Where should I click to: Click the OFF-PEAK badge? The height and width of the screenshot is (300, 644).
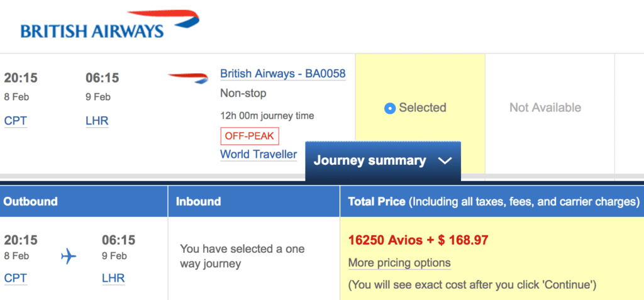click(249, 136)
